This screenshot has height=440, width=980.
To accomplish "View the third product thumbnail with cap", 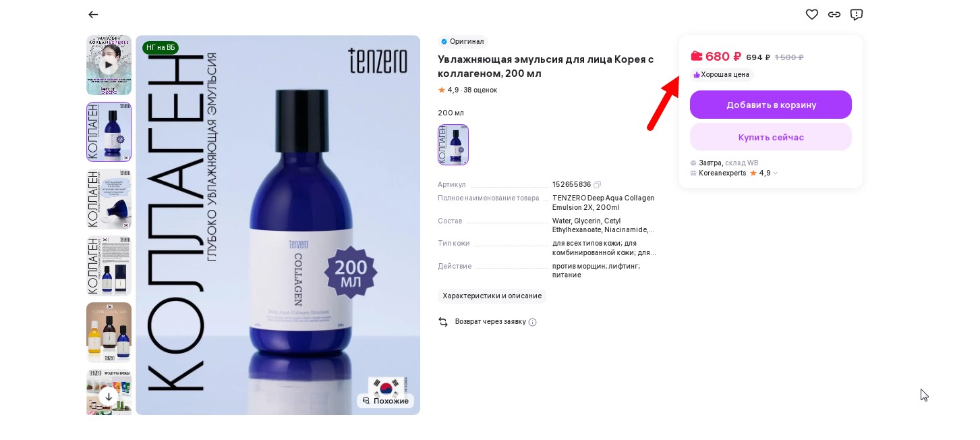I will (x=109, y=199).
